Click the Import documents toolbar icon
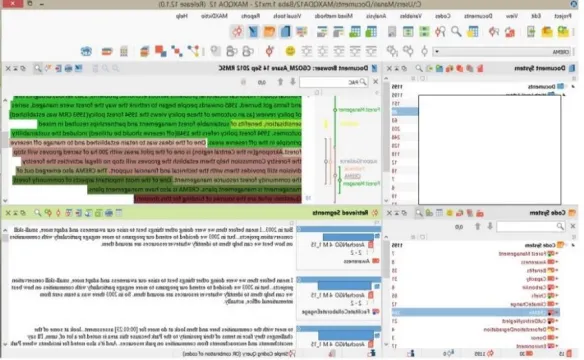 (531, 32)
